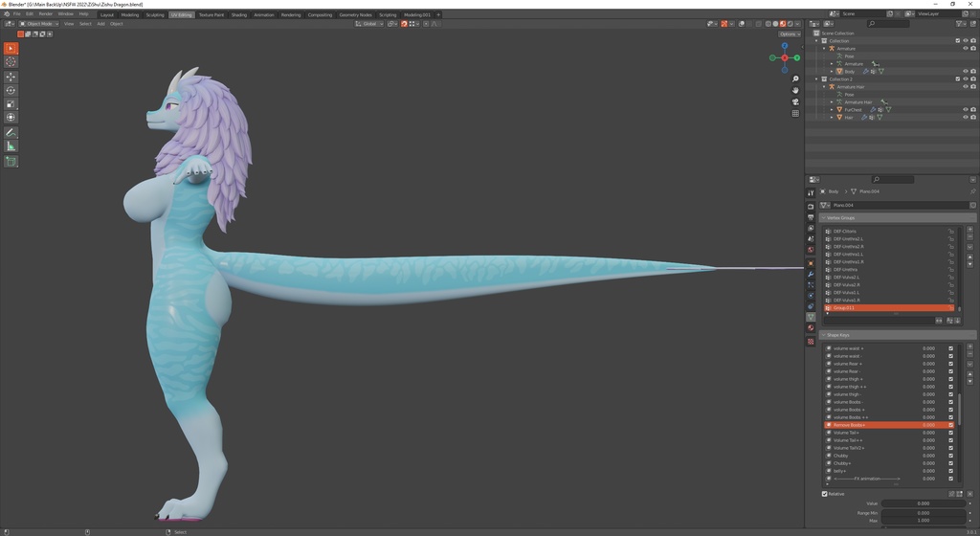980x536 pixels.
Task: Open the World properties tab
Action: point(811,250)
